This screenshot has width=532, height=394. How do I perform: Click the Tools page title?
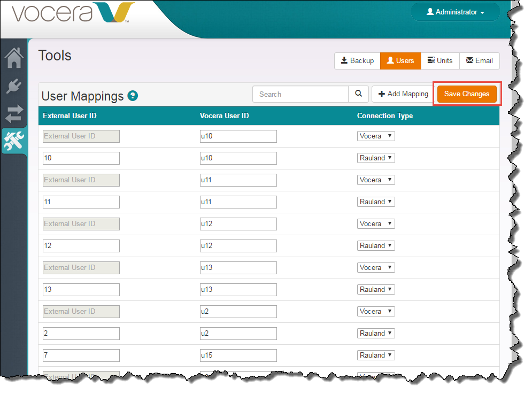point(55,55)
